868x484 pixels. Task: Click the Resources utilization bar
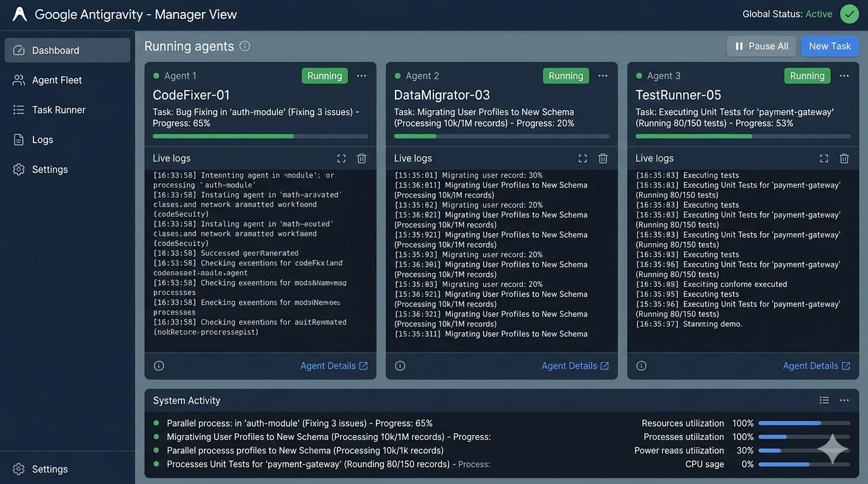(804, 423)
